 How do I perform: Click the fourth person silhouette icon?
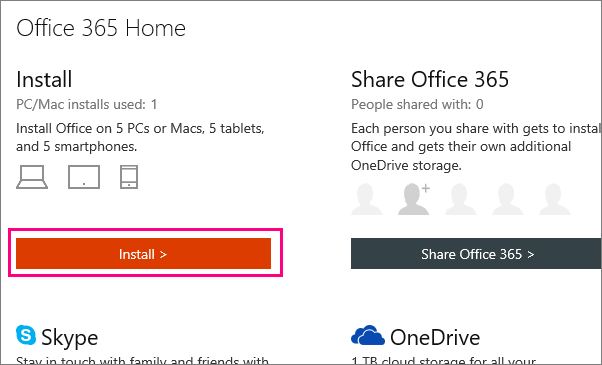[508, 199]
